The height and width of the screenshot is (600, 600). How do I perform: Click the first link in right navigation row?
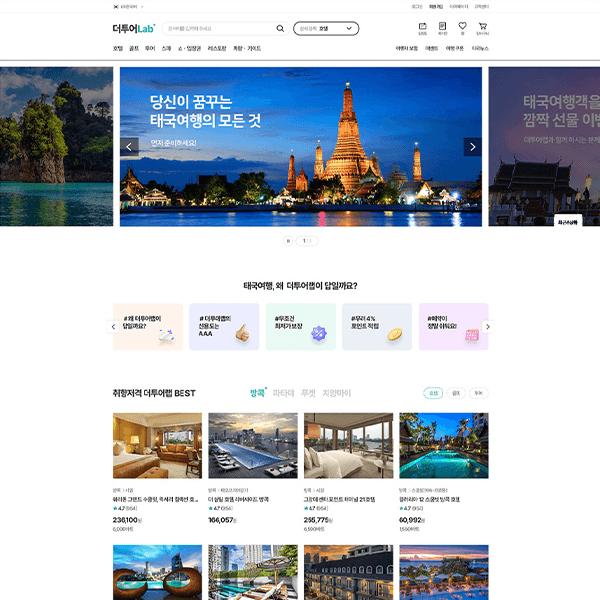(406, 48)
